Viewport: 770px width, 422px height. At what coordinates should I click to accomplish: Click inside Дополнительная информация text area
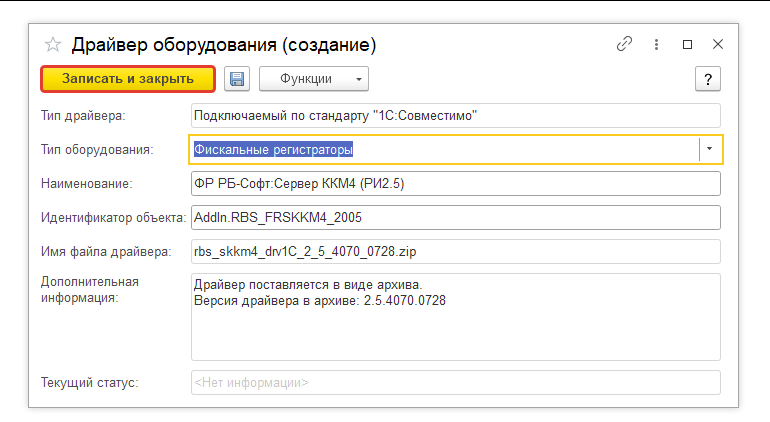point(456,317)
